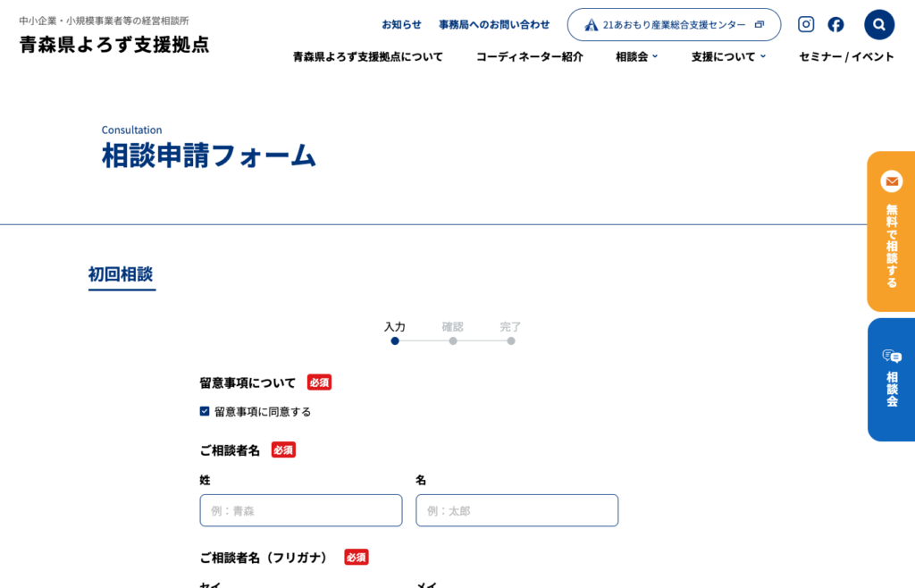Expand the 支援について dropdown menu
The height and width of the screenshot is (588, 915).
pyautogui.click(x=727, y=56)
